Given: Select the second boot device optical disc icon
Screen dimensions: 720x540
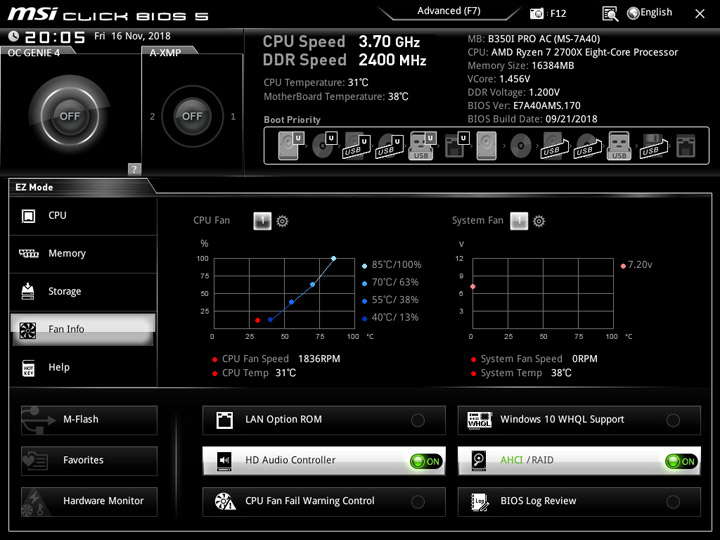Looking at the screenshot, I should pos(325,146).
